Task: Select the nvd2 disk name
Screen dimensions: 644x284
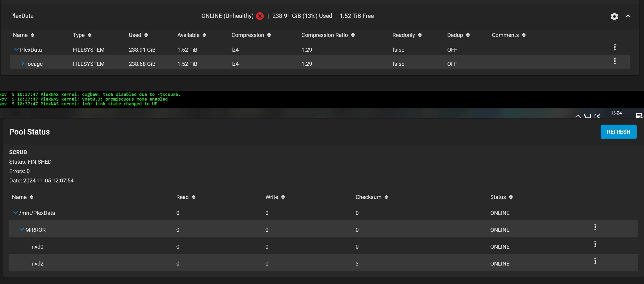Action: coord(38,264)
